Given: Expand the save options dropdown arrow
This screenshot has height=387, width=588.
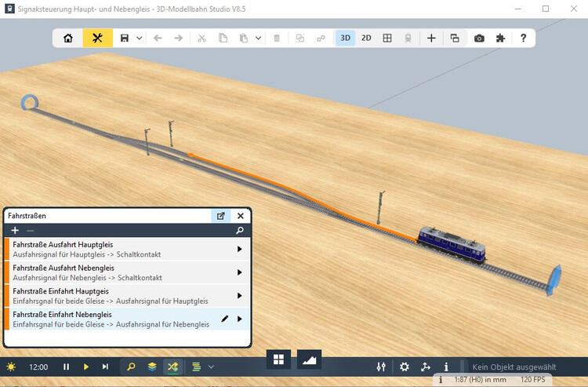Looking at the screenshot, I should pyautogui.click(x=139, y=38).
